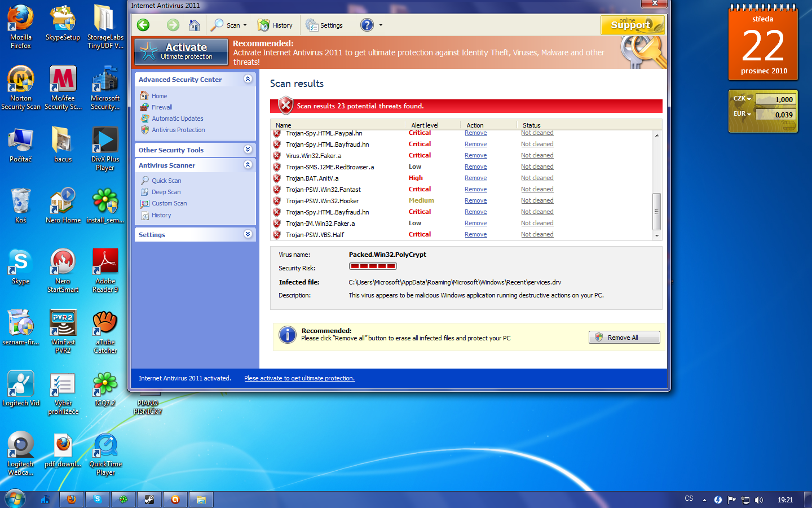Click the Security Risk red level bar
Viewport: 812px width, 508px height.
coord(373,266)
